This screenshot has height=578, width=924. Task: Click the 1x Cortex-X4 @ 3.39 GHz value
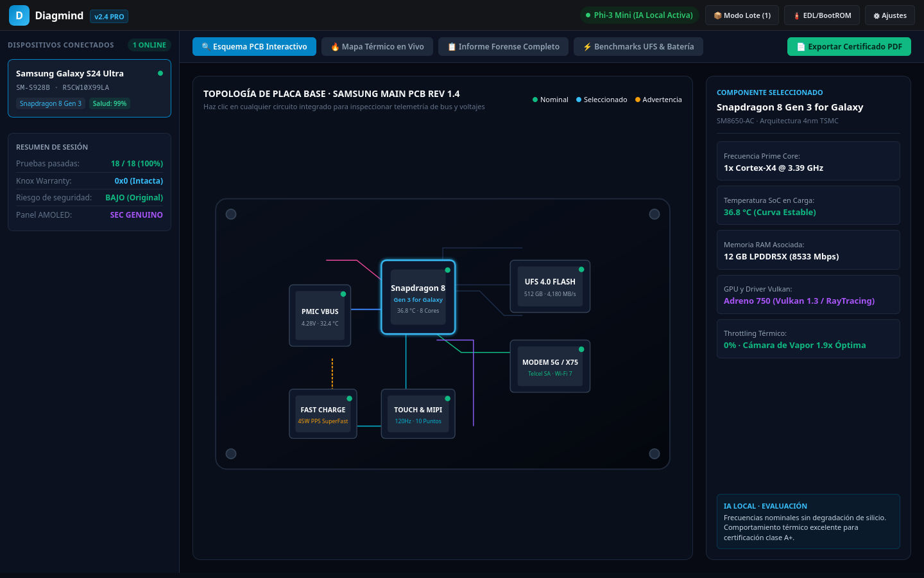(x=773, y=168)
